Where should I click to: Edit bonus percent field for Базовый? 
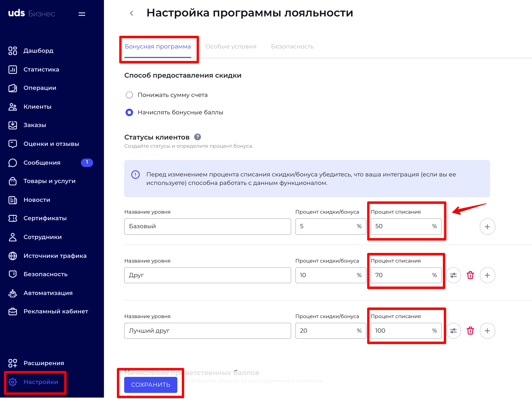pyautogui.click(x=331, y=227)
